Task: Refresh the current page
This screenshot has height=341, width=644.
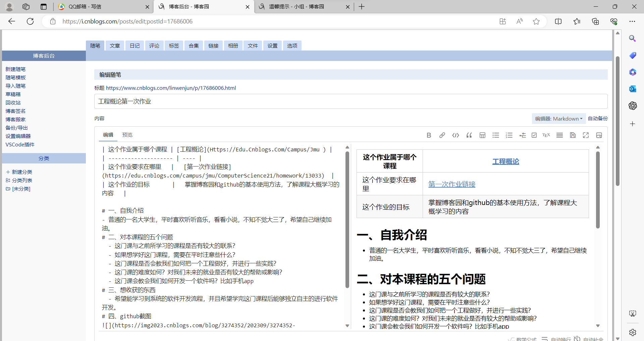Action: coord(30,21)
